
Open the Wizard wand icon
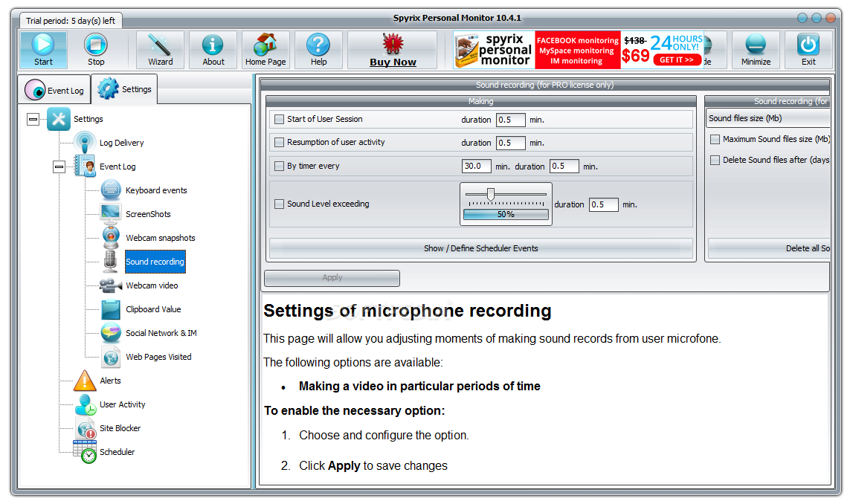(160, 45)
